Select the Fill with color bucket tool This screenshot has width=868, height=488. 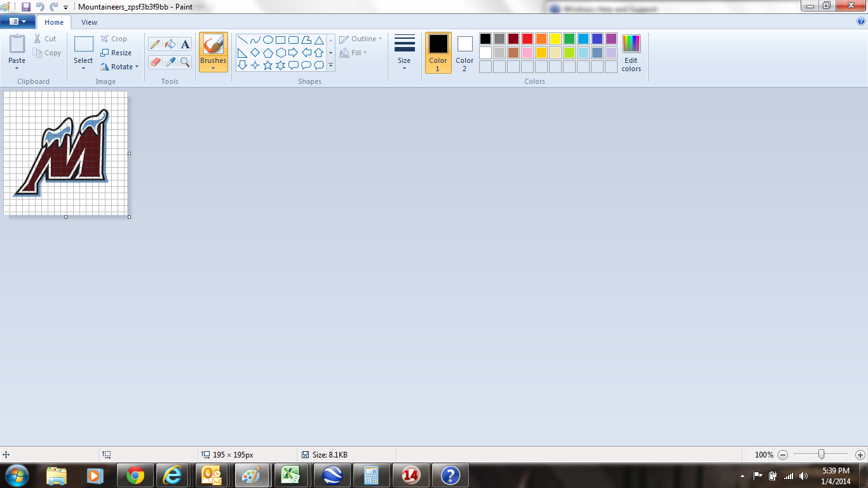(170, 44)
